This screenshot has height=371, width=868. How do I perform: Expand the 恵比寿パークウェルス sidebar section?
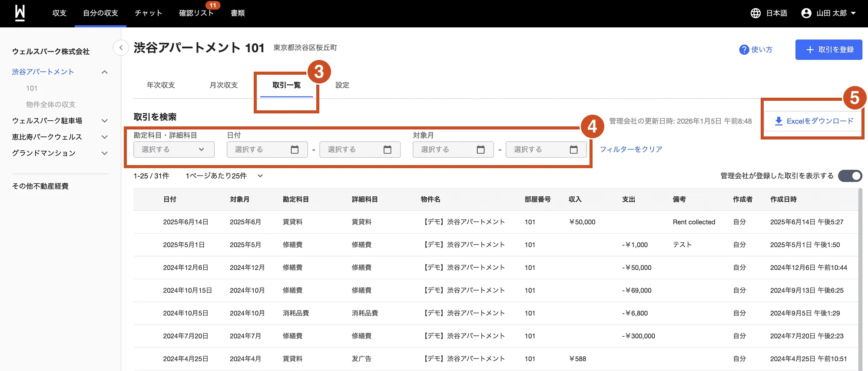point(104,137)
